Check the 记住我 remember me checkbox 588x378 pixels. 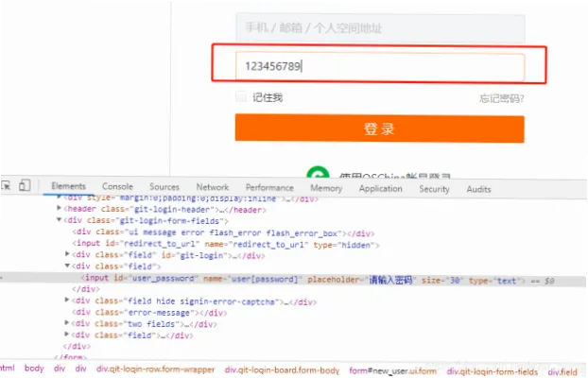[241, 96]
